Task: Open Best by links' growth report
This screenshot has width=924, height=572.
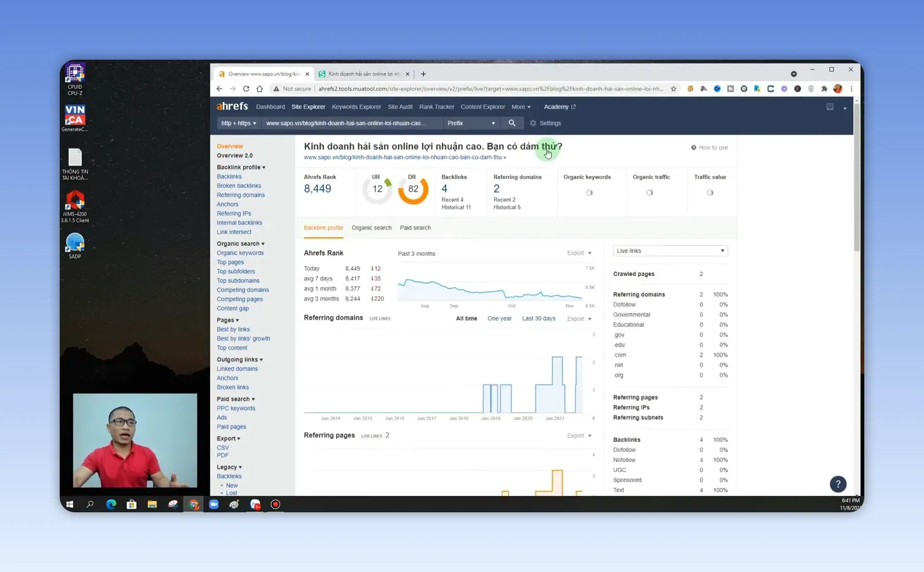Action: coord(243,339)
